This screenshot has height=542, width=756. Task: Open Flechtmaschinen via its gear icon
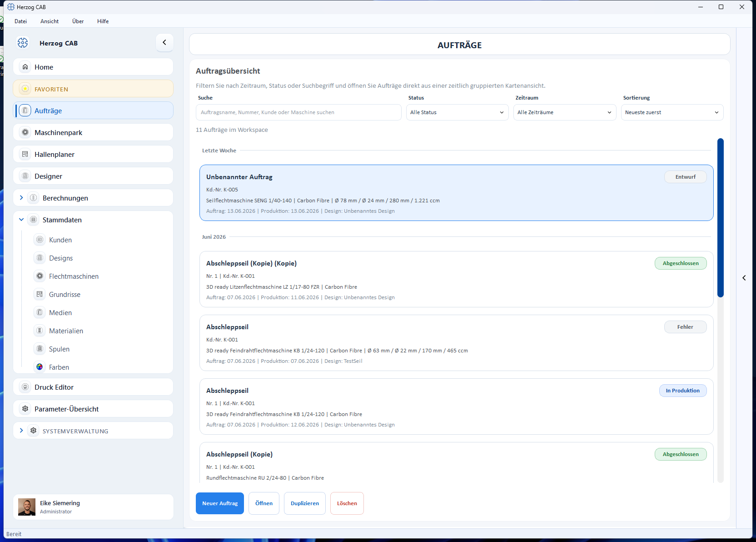[x=40, y=276]
